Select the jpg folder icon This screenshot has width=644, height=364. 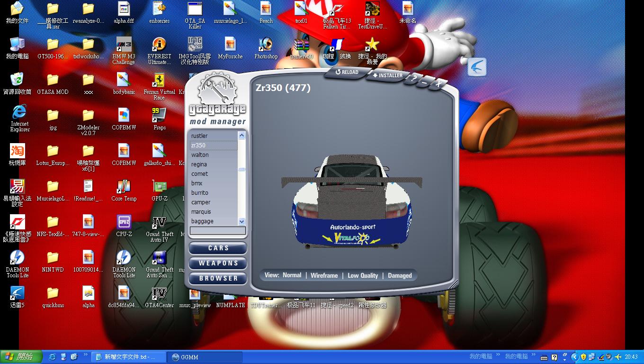point(53,118)
